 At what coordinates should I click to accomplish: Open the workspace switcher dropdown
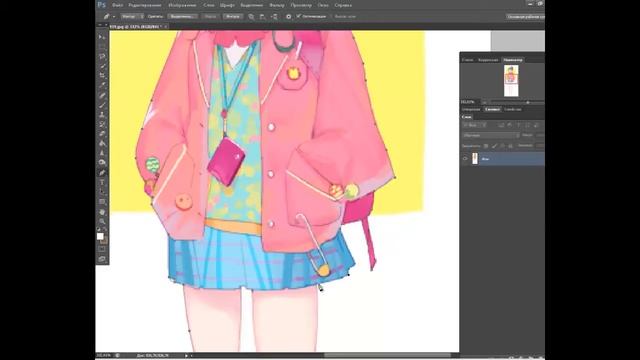click(x=525, y=16)
